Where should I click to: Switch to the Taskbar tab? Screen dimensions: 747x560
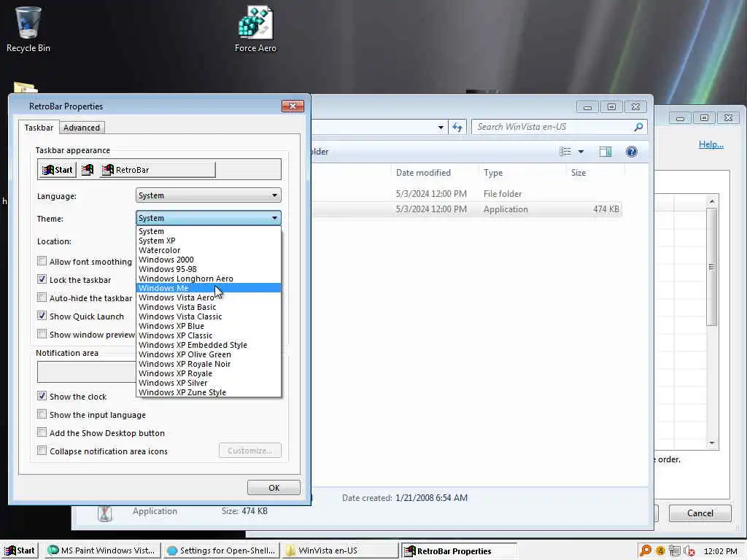coord(39,128)
